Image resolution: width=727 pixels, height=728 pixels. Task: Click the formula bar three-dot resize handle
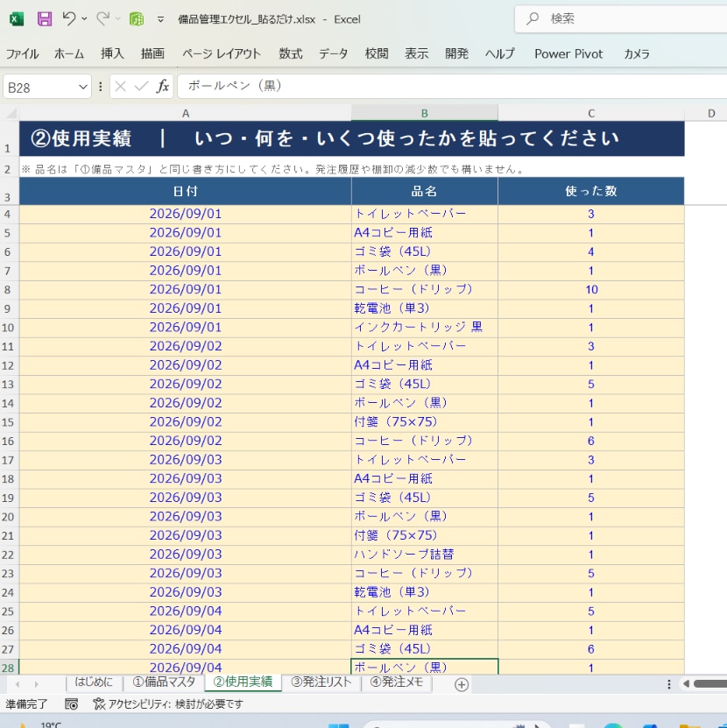100,87
